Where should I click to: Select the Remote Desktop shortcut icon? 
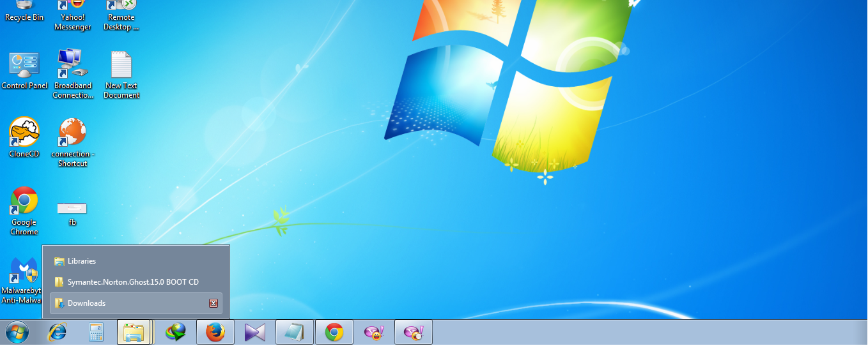point(121,15)
